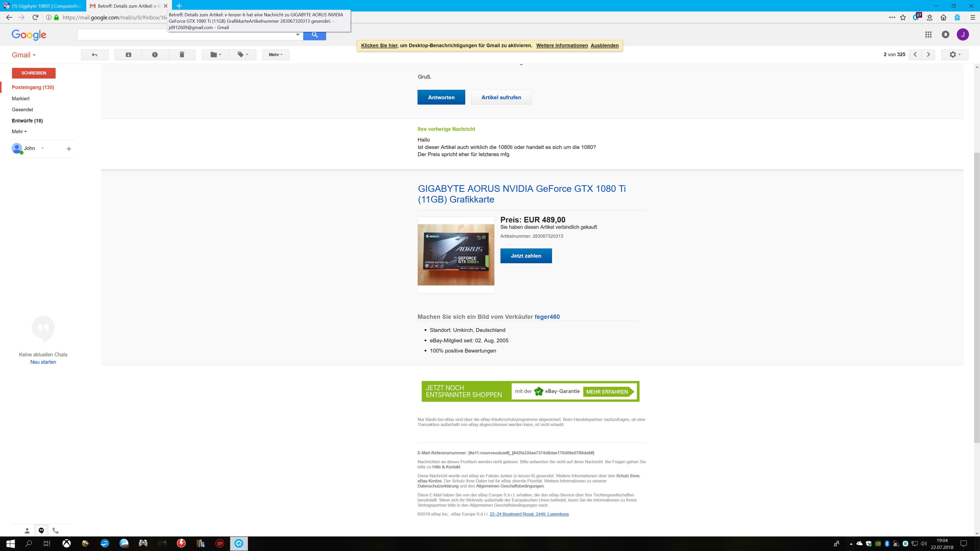Open GIGABYTE AORUS GTX 1080 Ti title link

(x=522, y=194)
